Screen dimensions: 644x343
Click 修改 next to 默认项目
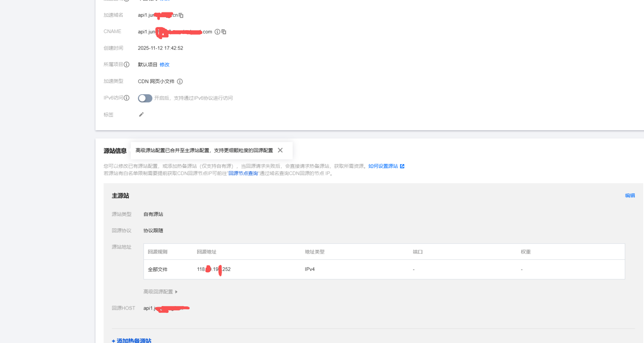click(164, 64)
